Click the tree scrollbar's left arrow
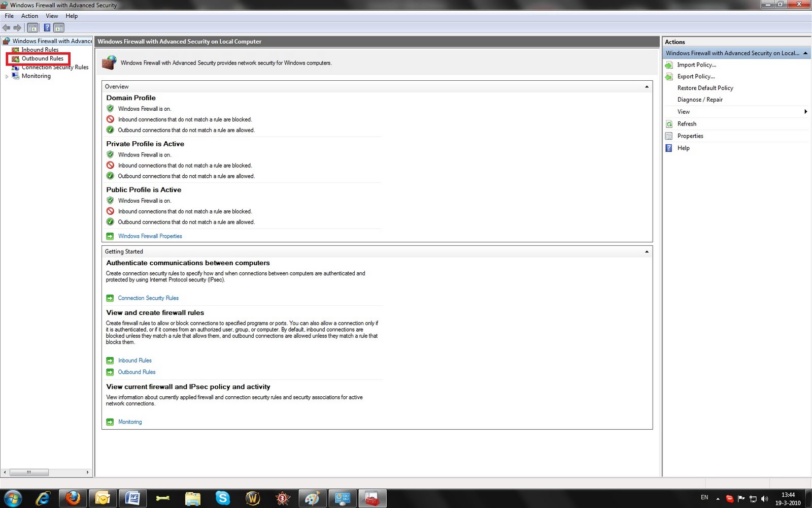The image size is (812, 508). coord(5,472)
